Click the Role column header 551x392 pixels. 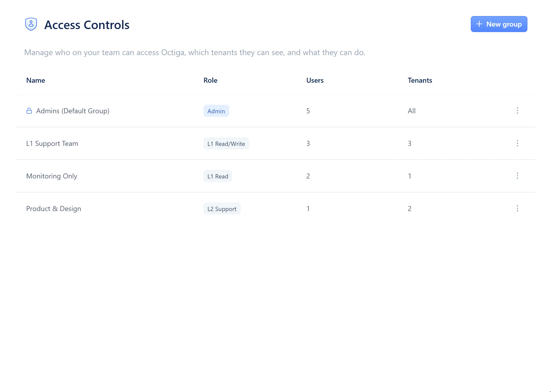click(210, 80)
